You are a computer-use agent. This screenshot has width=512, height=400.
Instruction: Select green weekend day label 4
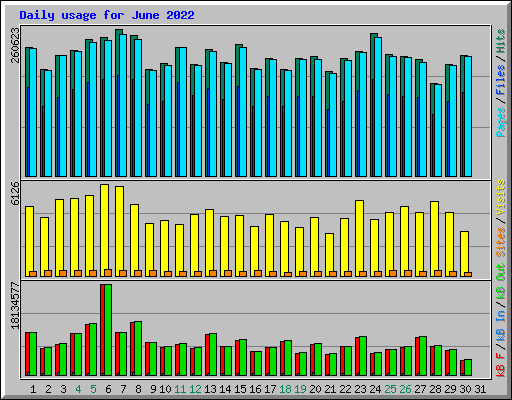pyautogui.click(x=78, y=389)
